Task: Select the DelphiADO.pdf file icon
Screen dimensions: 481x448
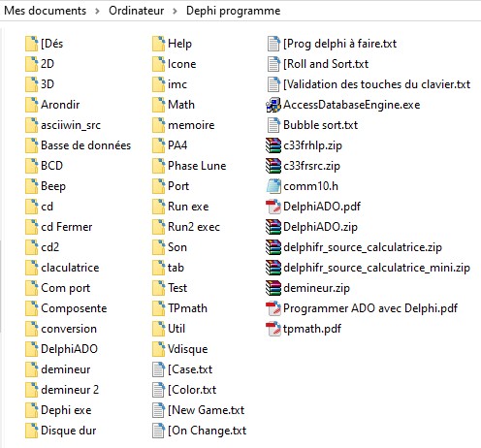Action: [x=273, y=207]
